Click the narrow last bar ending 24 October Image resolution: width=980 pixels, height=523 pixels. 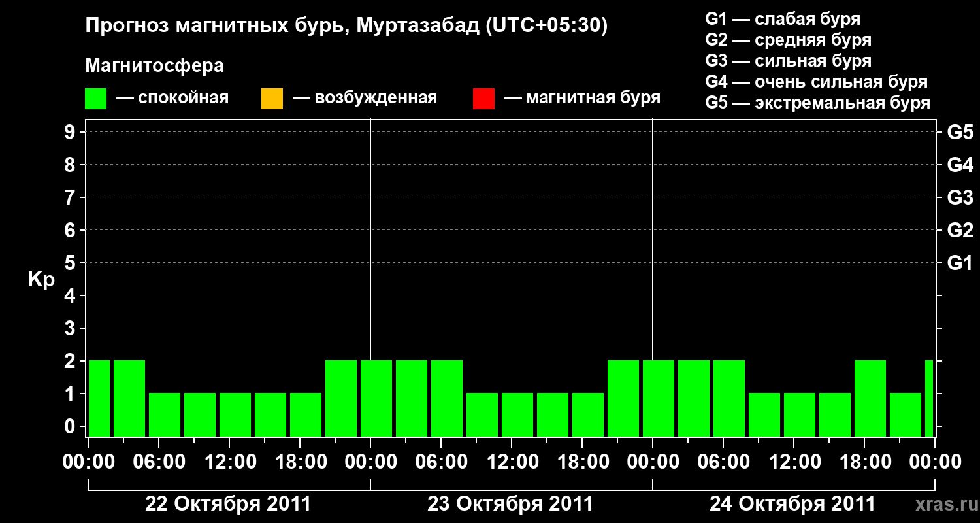pyautogui.click(x=929, y=398)
